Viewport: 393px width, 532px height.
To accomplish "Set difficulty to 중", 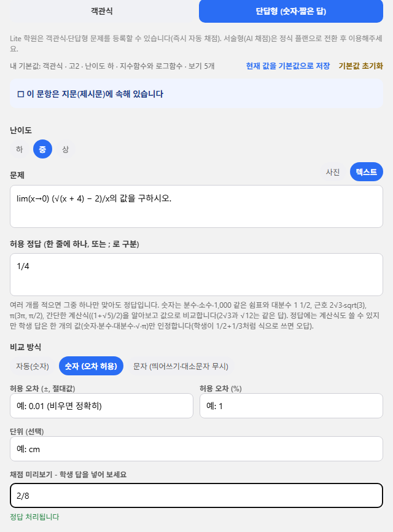I will 42,149.
